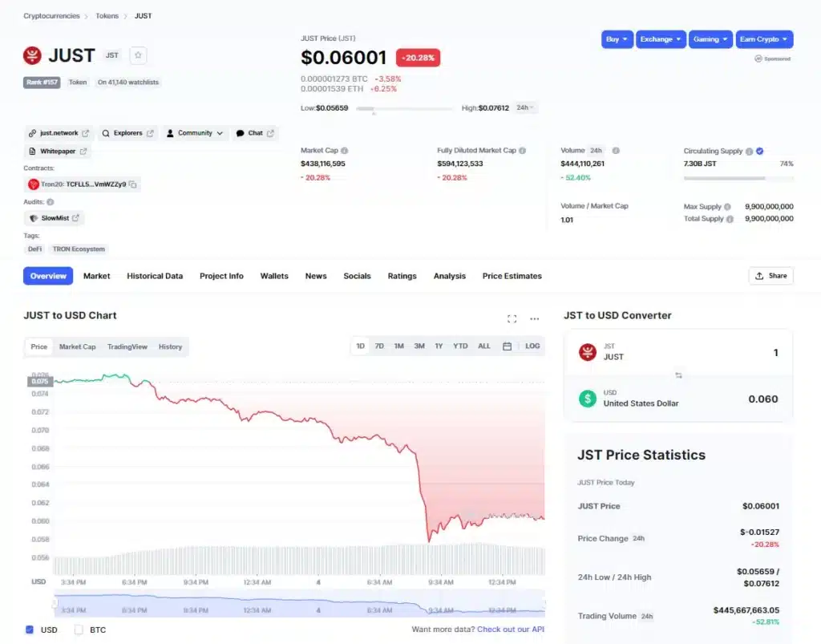Open the Historical Data tab
The image size is (821, 644).
155,276
